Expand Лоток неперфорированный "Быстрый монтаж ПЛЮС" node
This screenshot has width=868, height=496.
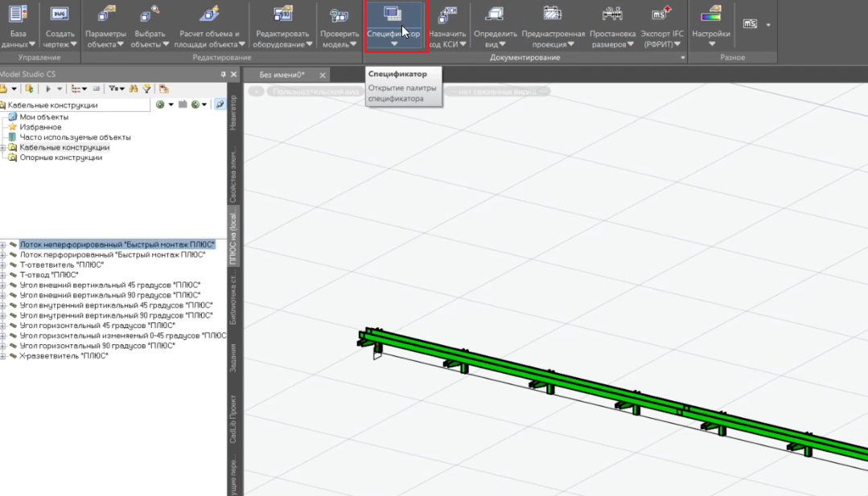click(2, 244)
